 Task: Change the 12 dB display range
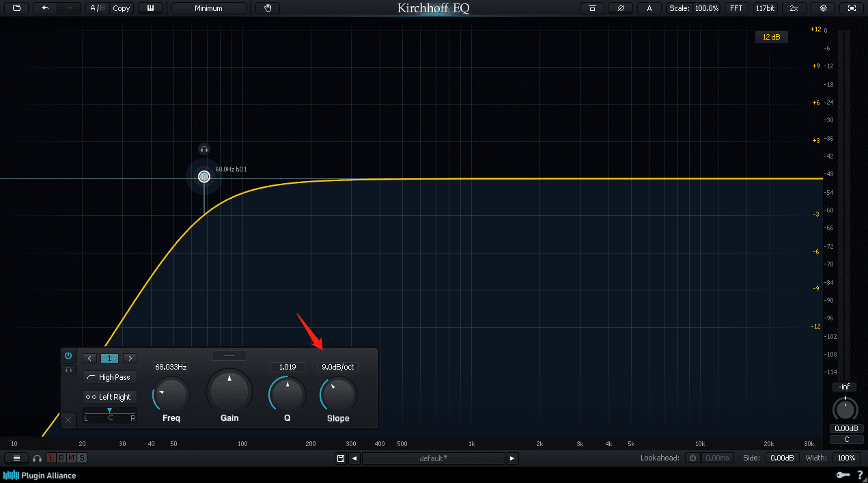pyautogui.click(x=771, y=37)
